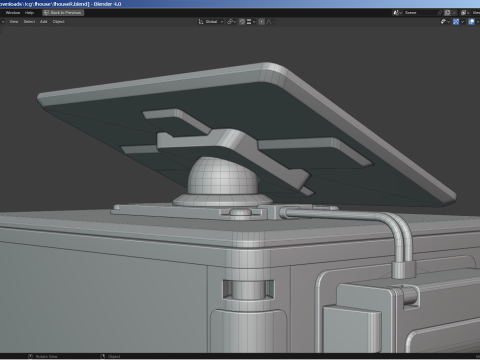Open the Global transform orientation dropdown
The height and width of the screenshot is (360, 480).
pyautogui.click(x=211, y=22)
